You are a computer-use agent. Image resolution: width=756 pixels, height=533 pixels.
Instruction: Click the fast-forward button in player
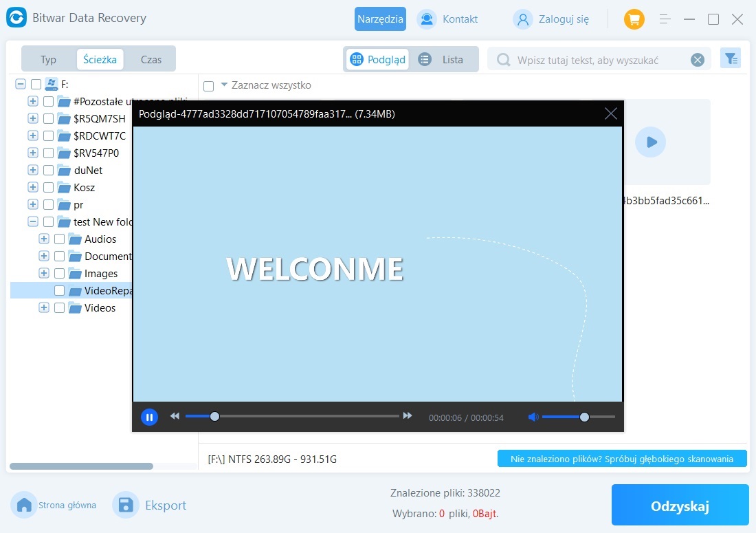pos(408,416)
